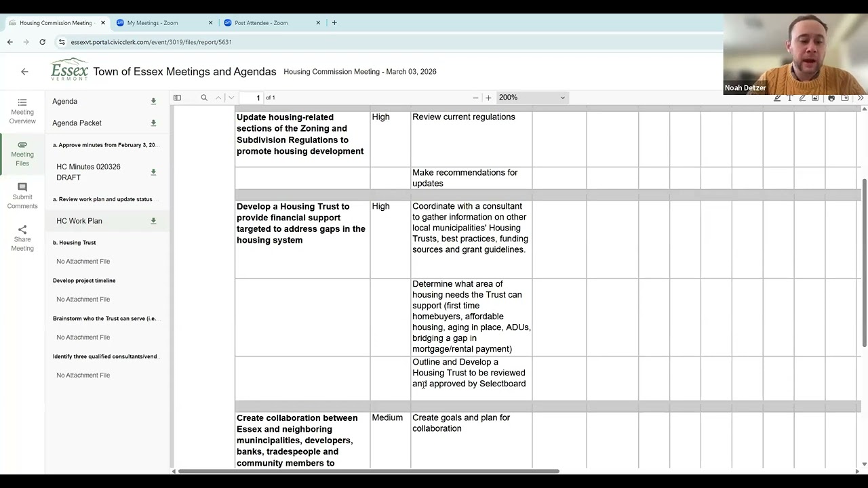Select 'Brainstorm who the Trust can serve' item

(104, 319)
